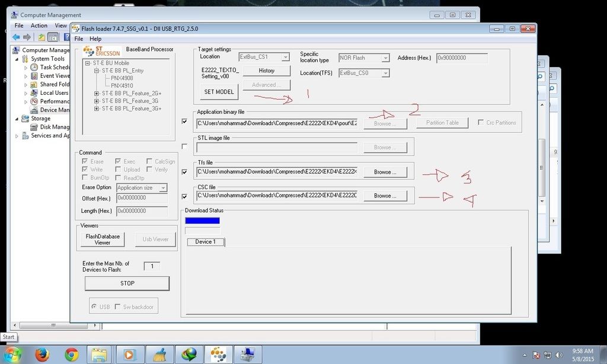607x364 pixels.
Task: Click blue download progress bar
Action: [203, 221]
